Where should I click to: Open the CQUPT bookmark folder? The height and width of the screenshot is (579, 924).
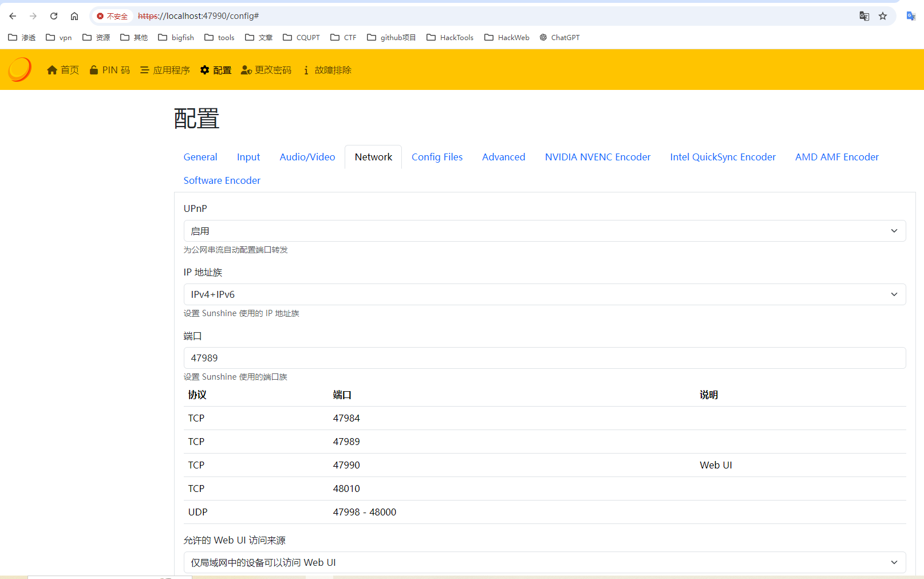[302, 37]
